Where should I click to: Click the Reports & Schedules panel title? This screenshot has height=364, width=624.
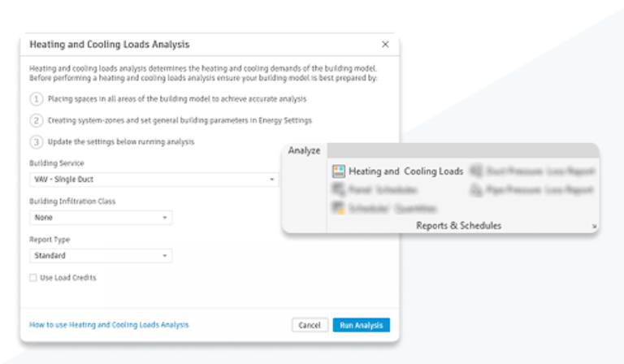pos(458,226)
